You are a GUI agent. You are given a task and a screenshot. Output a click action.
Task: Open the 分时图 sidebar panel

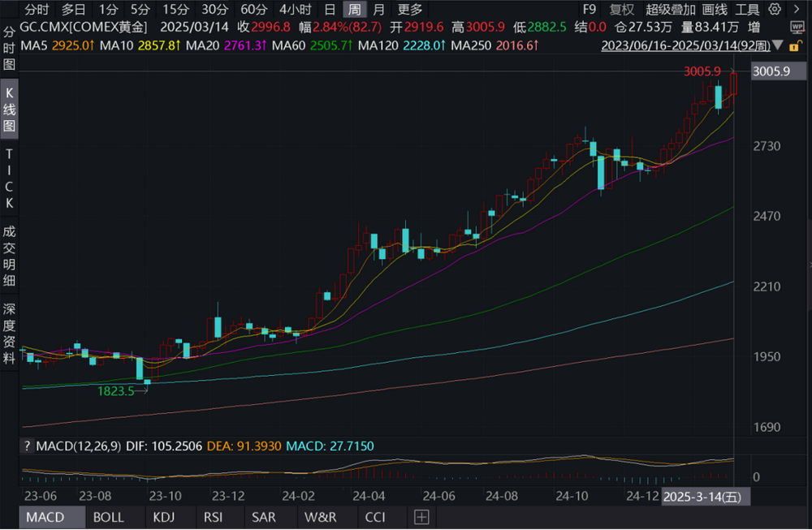click(x=9, y=48)
